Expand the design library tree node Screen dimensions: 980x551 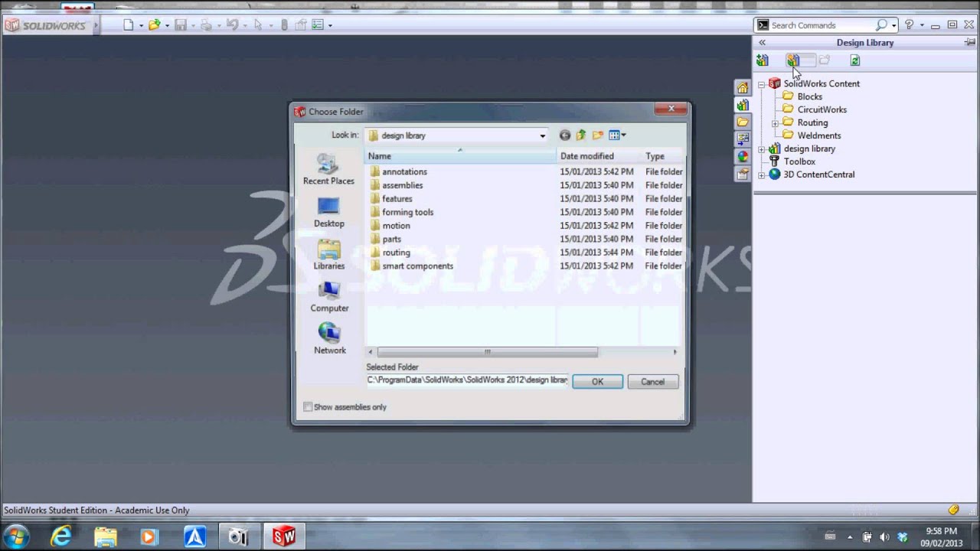[761, 149]
